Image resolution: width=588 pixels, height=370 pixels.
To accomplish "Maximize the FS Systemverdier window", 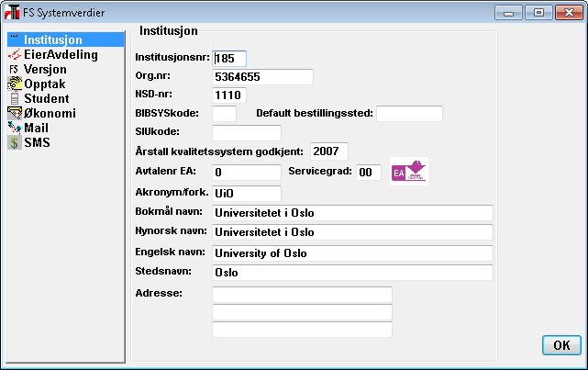I will point(538,13).
